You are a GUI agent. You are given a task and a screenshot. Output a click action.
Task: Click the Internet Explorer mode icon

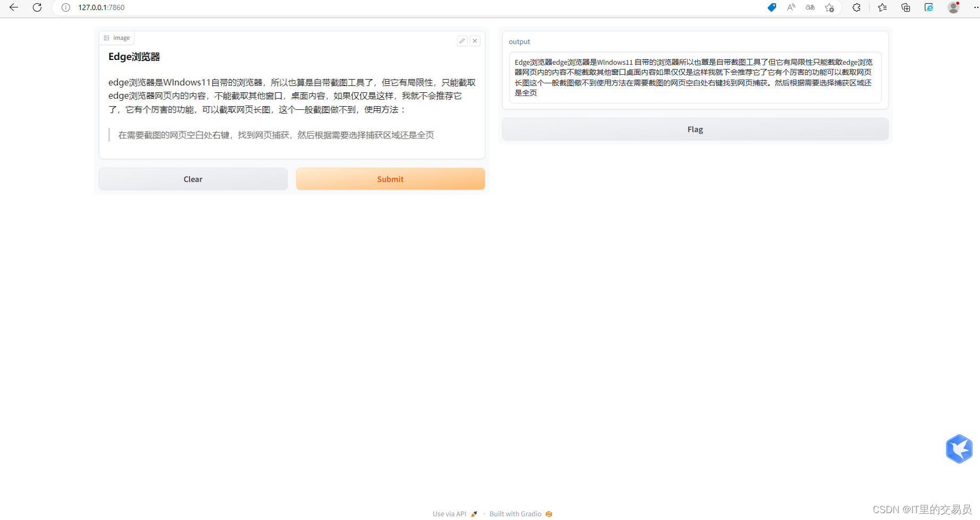click(929, 7)
